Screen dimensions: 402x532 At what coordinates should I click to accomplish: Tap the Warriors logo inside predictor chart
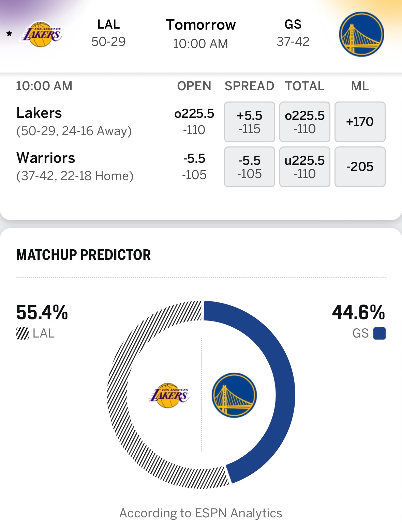pyautogui.click(x=234, y=395)
